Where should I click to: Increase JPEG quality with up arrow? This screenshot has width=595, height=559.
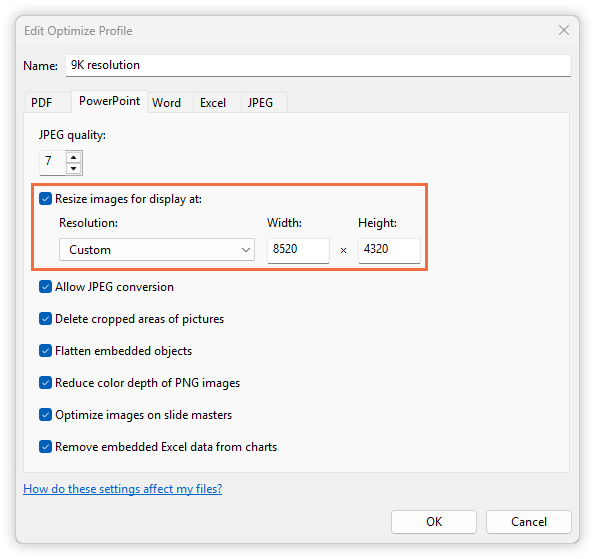74,157
